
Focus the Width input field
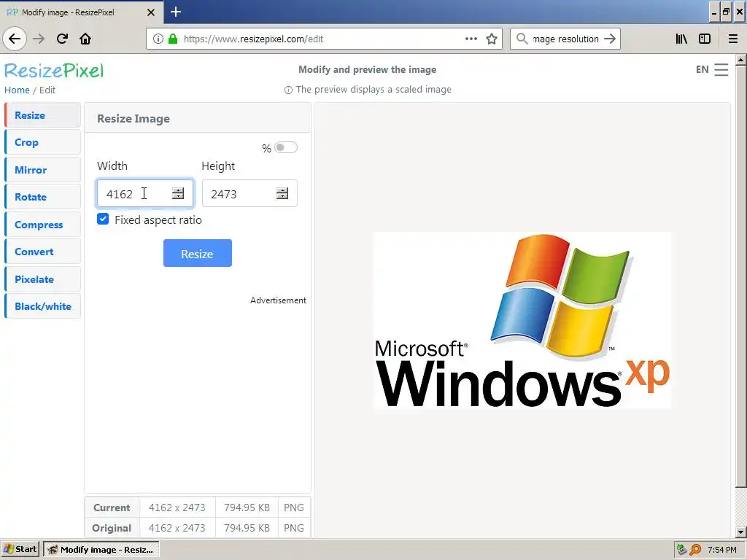[x=145, y=193]
